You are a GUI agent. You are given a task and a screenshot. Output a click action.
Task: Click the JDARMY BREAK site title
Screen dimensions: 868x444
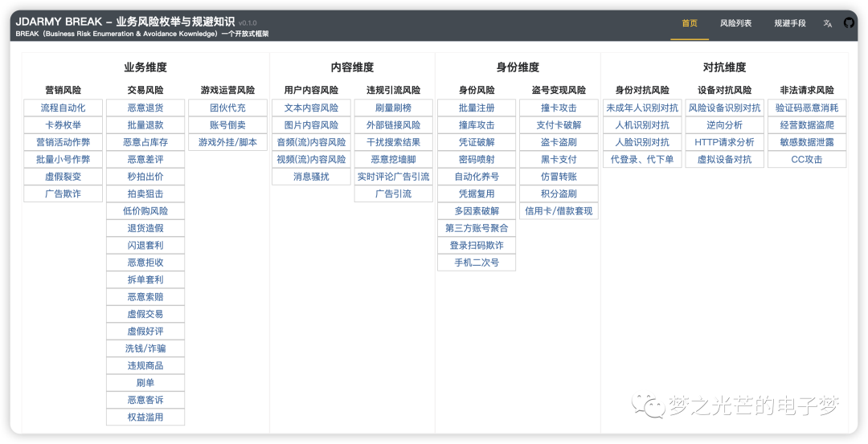click(125, 22)
